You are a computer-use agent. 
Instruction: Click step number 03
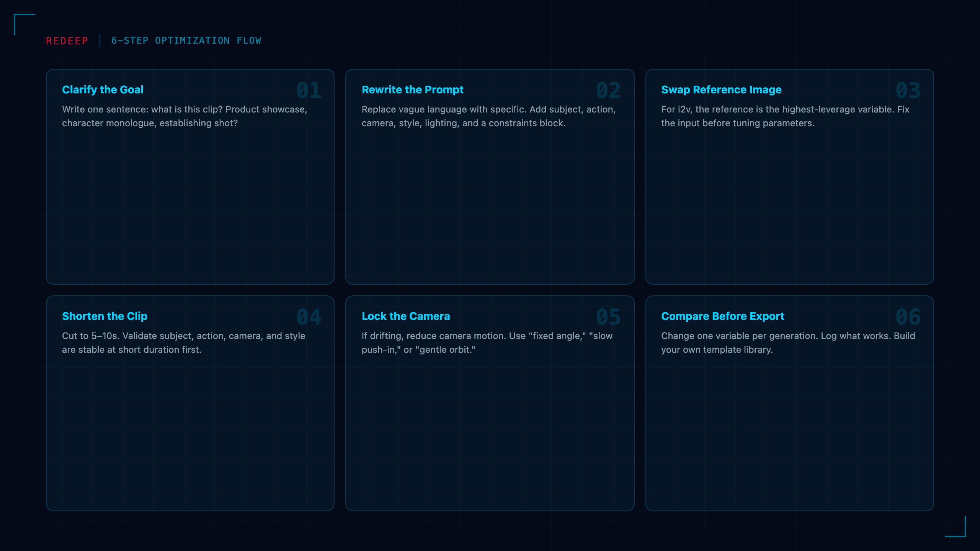click(x=908, y=91)
